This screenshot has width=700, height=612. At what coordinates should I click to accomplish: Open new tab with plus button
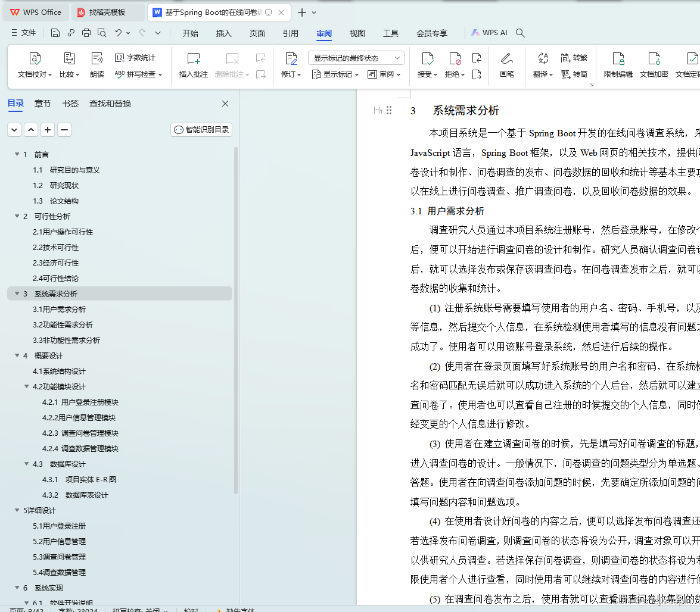302,13
